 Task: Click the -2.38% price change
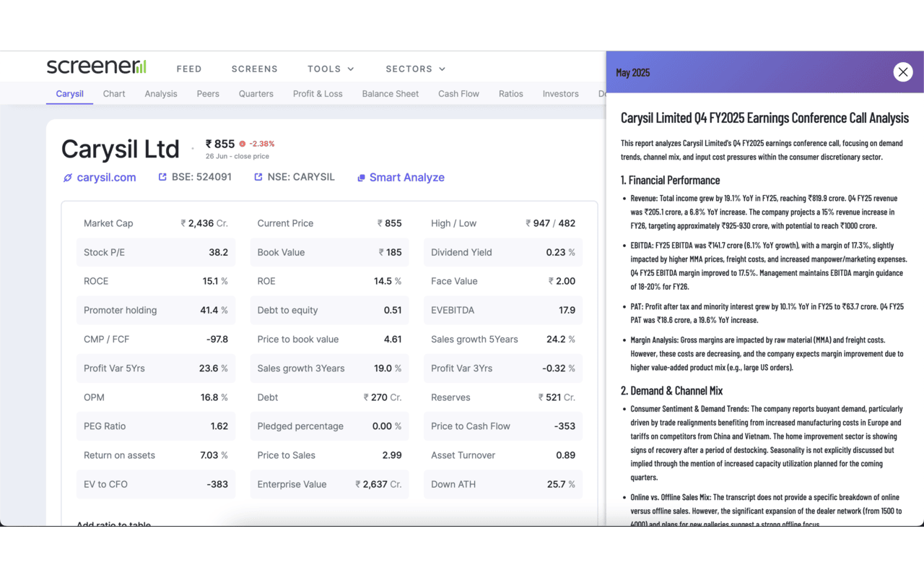click(x=261, y=144)
